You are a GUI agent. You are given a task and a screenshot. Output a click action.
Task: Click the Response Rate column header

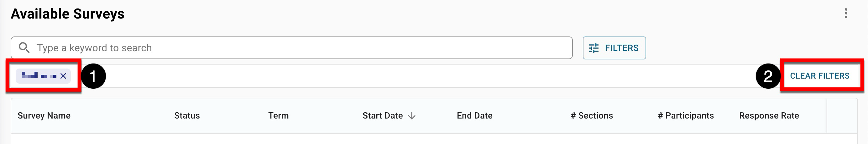point(769,116)
